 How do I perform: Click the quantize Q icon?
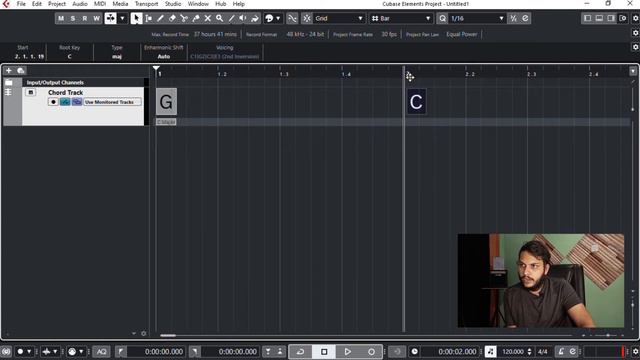click(442, 18)
